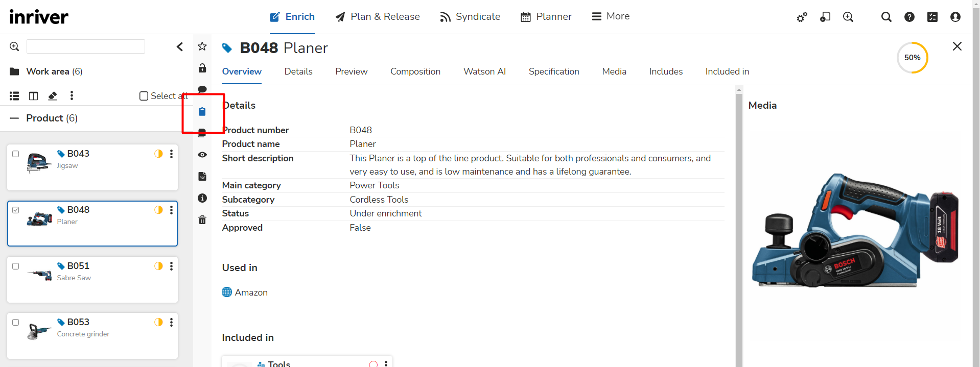The image size is (980, 367).
Task: Collapse the Product (6) group
Action: [x=14, y=118]
